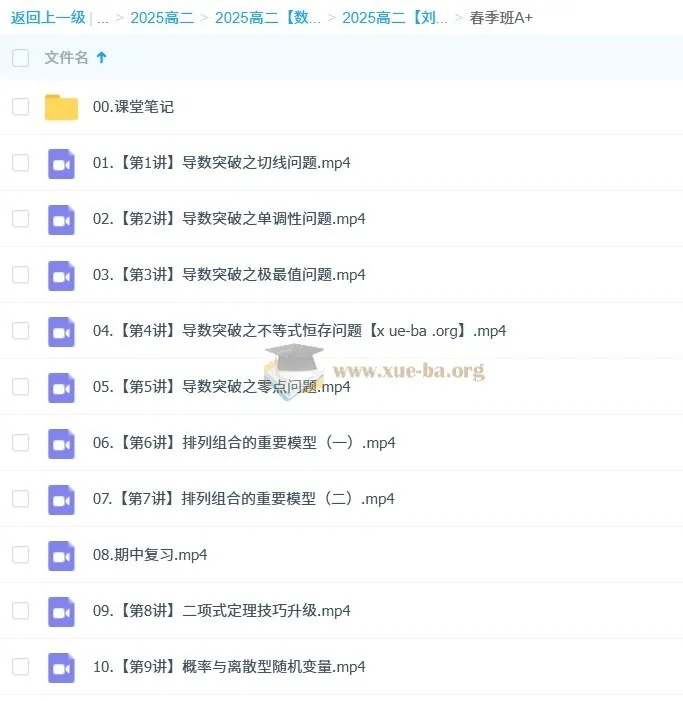Click 文件名 column header to sort

[x=66, y=58]
